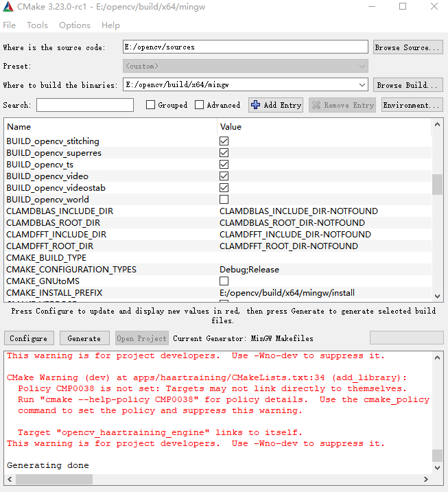Enable the Grouped checkbox
448x492 pixels.
[150, 105]
